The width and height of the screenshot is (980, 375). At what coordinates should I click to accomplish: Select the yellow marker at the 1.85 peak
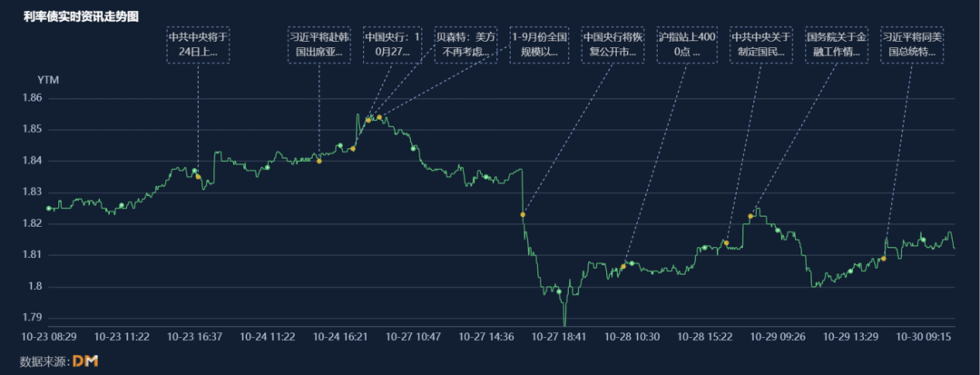click(x=379, y=117)
